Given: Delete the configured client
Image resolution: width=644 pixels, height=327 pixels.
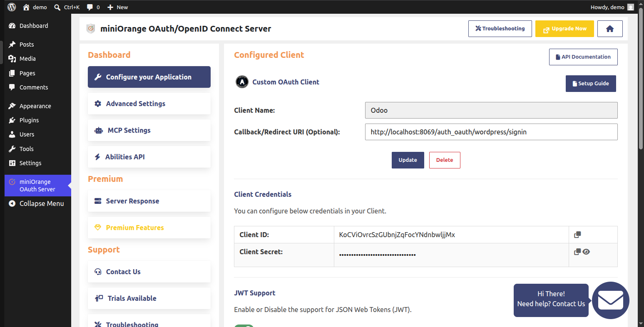Looking at the screenshot, I should (x=445, y=160).
